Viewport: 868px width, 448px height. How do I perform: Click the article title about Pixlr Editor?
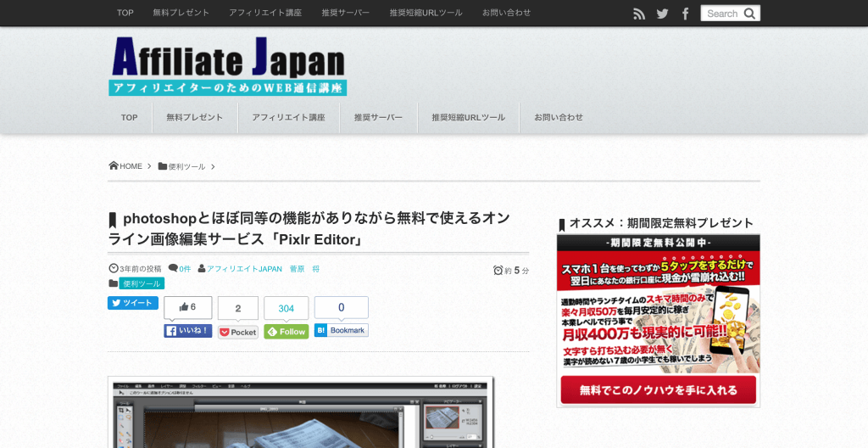click(309, 228)
